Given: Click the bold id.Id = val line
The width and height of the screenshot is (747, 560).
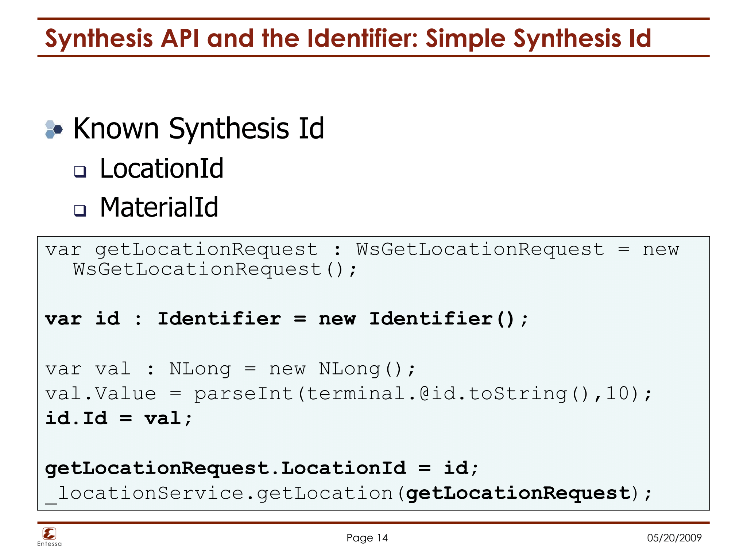Looking at the screenshot, I should [119, 418].
